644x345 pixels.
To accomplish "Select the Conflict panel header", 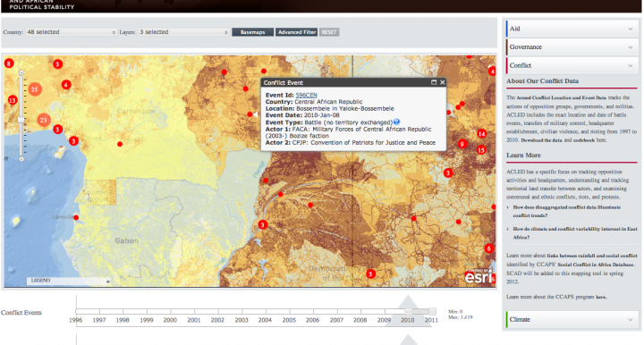I will click(572, 65).
